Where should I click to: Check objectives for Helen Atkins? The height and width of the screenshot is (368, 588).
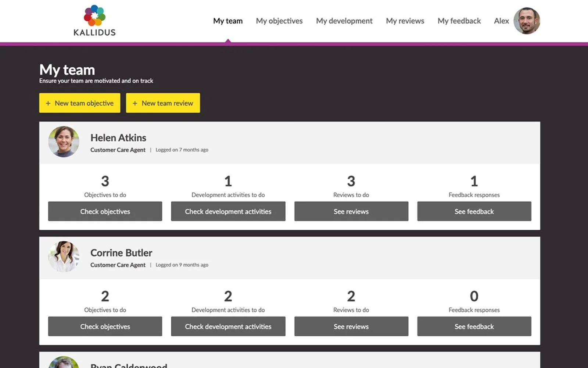105,211
